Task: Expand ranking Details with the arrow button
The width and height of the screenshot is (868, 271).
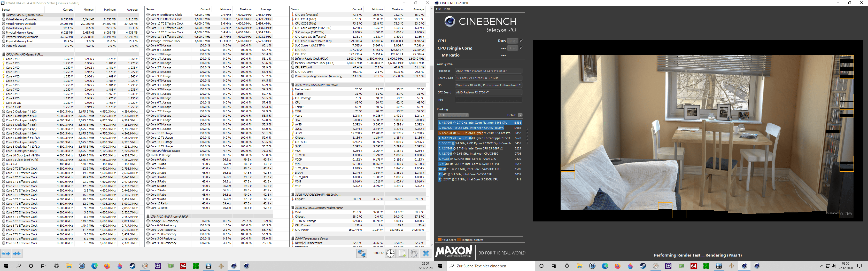Action: (520, 115)
